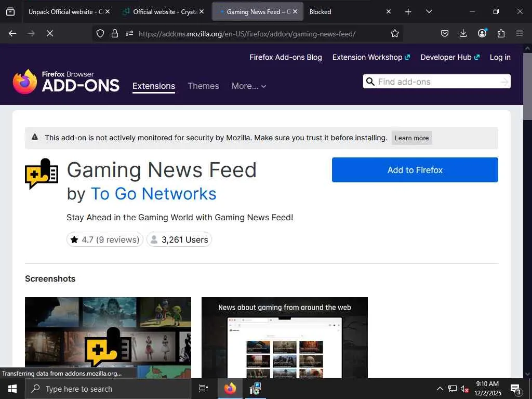Screen dimensions: 532x399
Task: Click Add to Firefox button
Action: coord(415,170)
